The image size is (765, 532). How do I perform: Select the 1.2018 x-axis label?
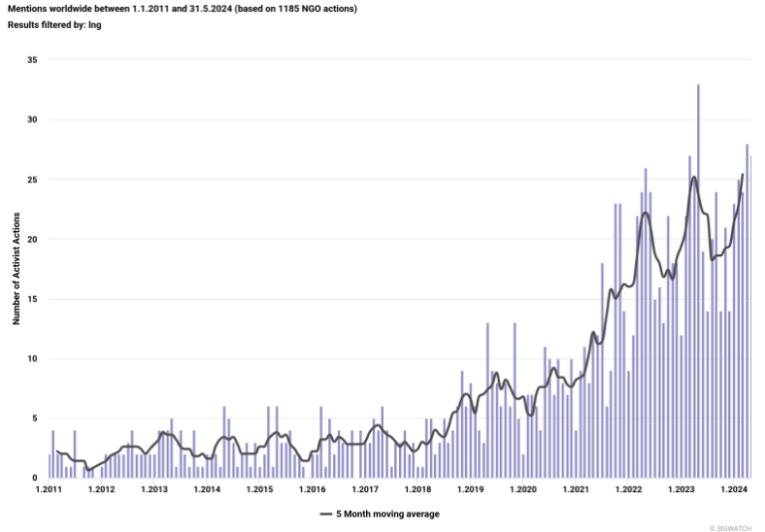pos(417,489)
